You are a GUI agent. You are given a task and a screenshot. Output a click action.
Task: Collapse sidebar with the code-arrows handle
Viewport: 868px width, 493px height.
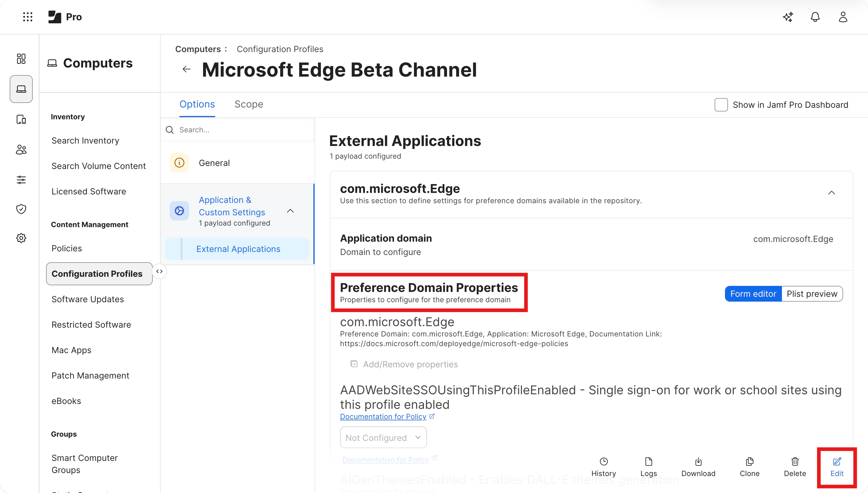click(x=159, y=272)
